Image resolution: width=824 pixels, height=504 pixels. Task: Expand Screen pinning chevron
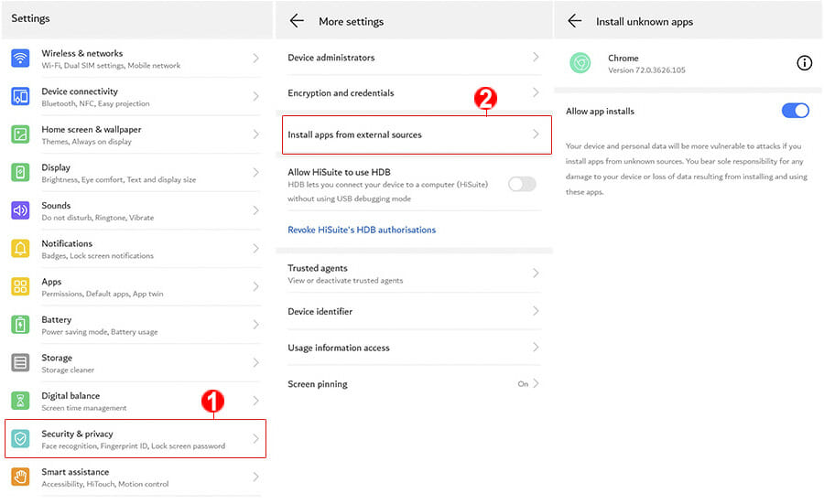[x=536, y=383]
